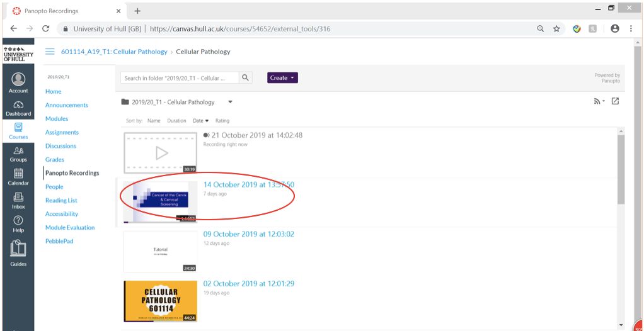Open Calendar in the Canvas sidebar
The width and height of the screenshot is (644, 331).
click(18, 177)
